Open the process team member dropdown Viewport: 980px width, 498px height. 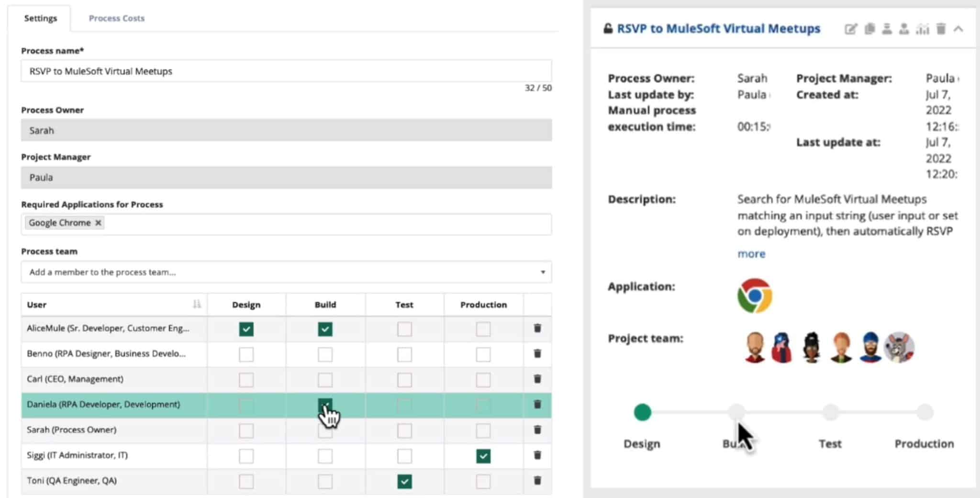click(543, 272)
